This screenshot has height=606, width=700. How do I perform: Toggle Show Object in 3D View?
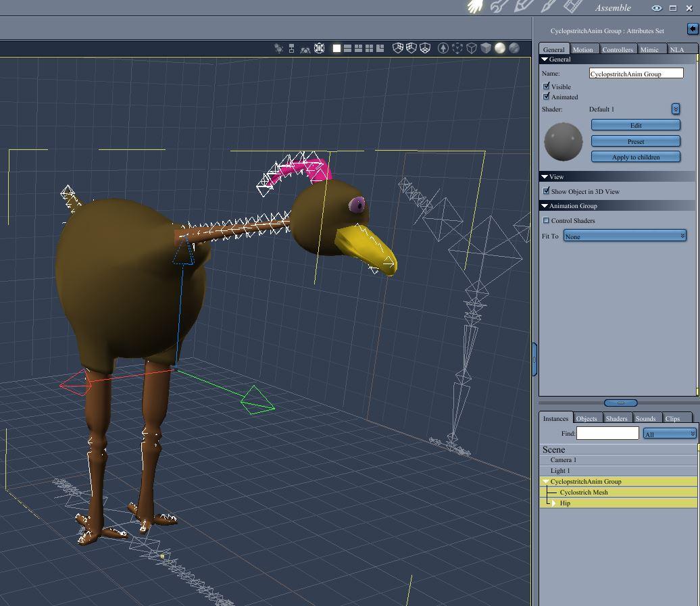coord(546,191)
